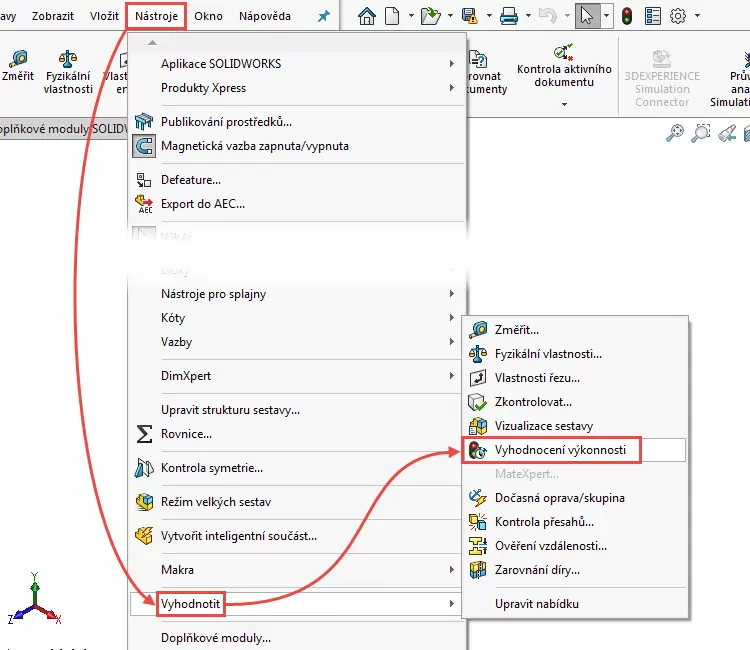
Task: Open Vizualizace sestavy
Action: pos(575,426)
